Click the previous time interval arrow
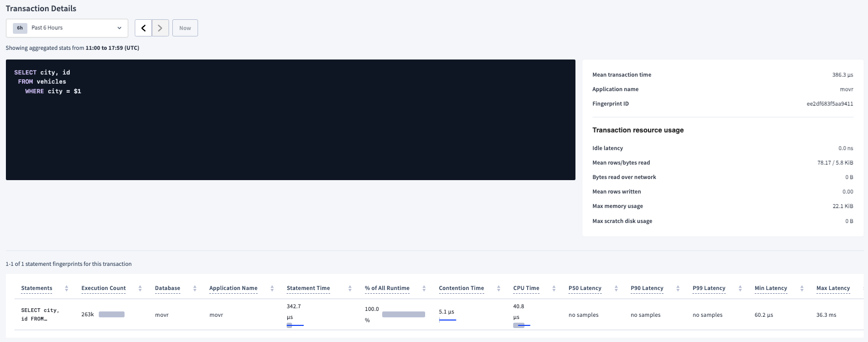This screenshot has width=868, height=342. 143,28
